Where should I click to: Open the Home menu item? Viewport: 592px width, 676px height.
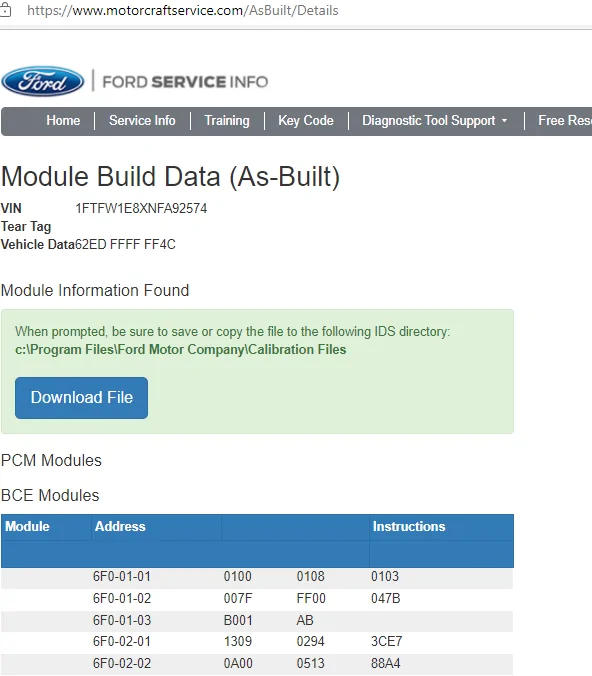point(63,121)
